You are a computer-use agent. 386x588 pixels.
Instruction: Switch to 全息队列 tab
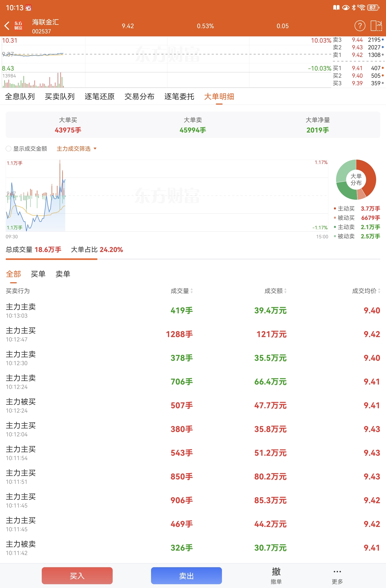pyautogui.click(x=20, y=97)
